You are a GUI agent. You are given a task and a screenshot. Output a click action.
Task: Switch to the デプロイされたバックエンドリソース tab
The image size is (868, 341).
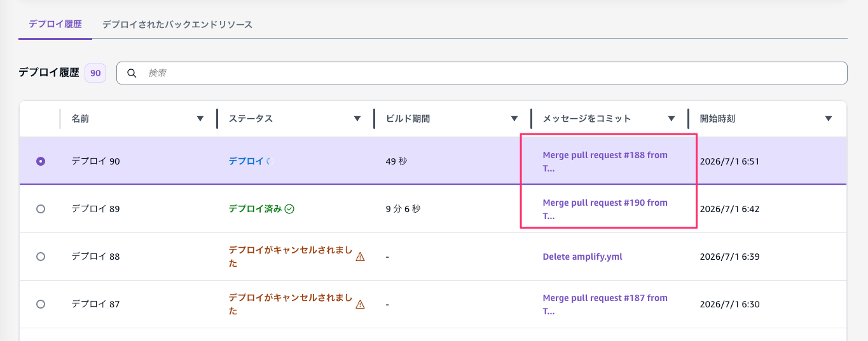177,24
